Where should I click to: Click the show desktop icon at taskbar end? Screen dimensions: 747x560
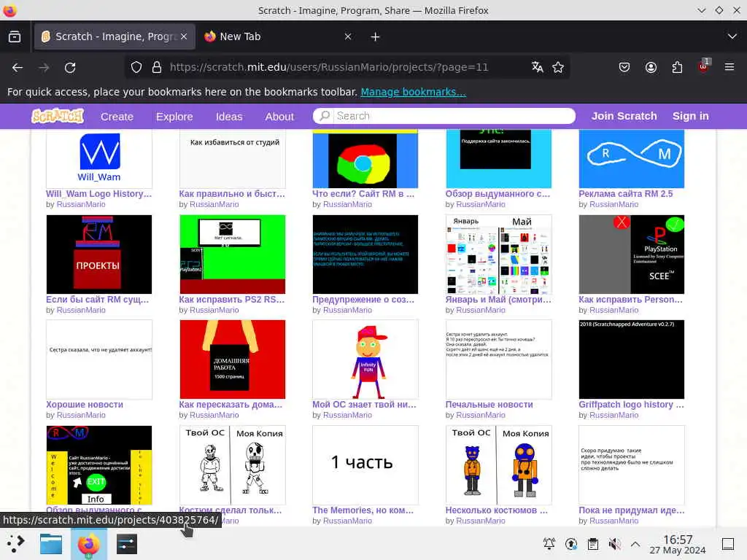pos(728,544)
